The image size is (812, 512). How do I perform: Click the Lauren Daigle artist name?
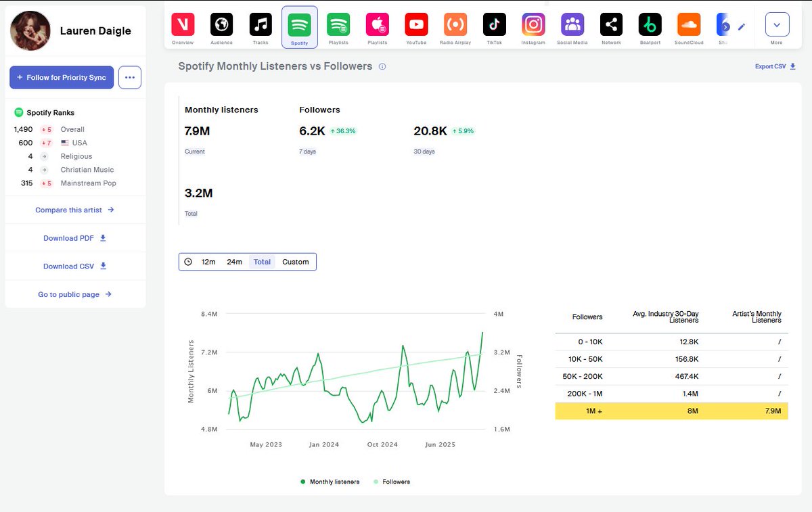pyautogui.click(x=95, y=31)
